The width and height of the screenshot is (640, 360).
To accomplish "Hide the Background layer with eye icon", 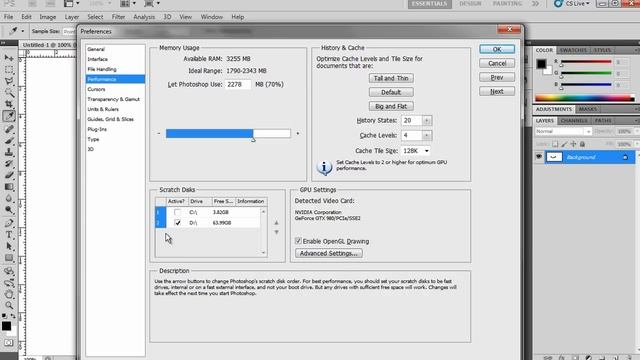I will coord(539,157).
